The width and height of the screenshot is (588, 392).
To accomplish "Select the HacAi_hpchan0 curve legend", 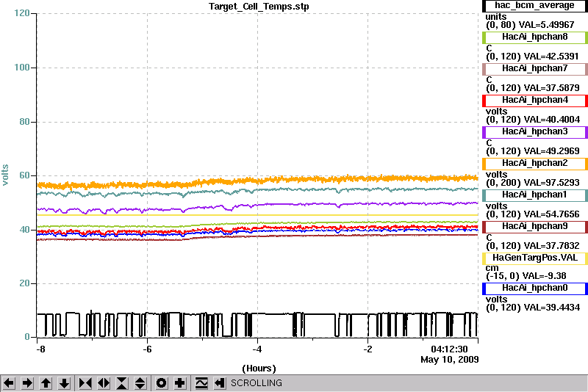I will (535, 288).
